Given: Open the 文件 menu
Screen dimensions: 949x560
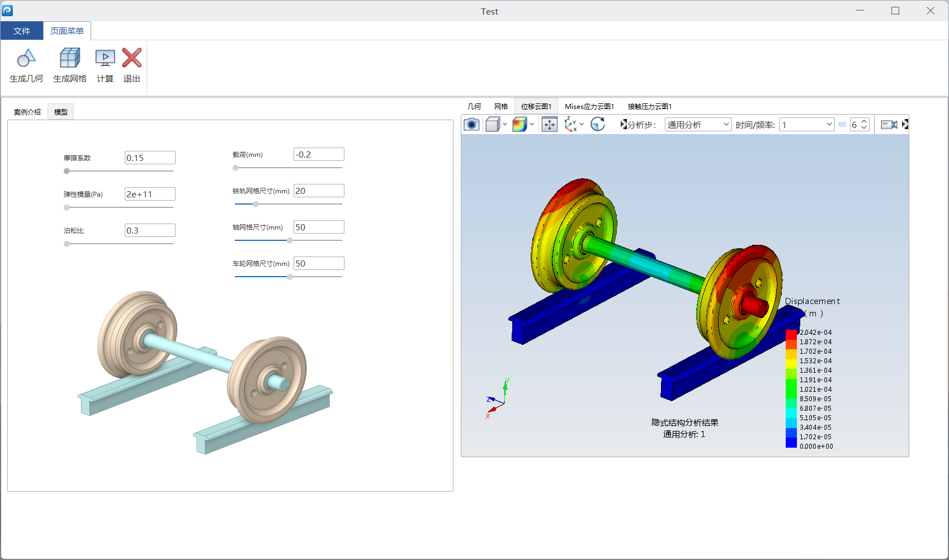Looking at the screenshot, I should tap(22, 31).
